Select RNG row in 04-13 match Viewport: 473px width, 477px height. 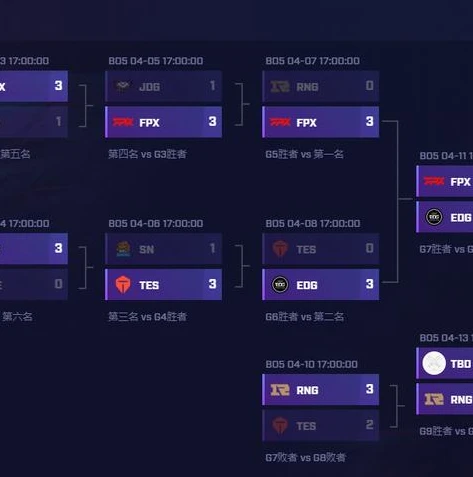[x=445, y=399]
